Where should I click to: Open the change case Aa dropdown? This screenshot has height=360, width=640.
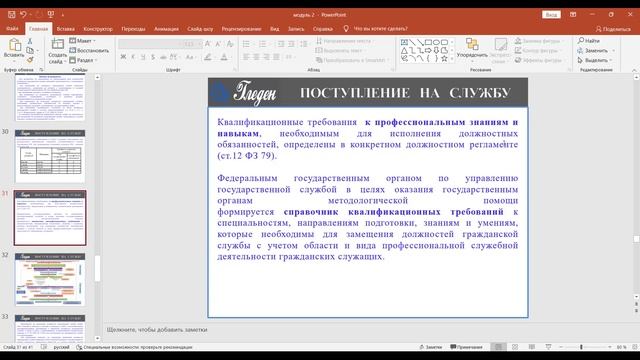coord(190,57)
